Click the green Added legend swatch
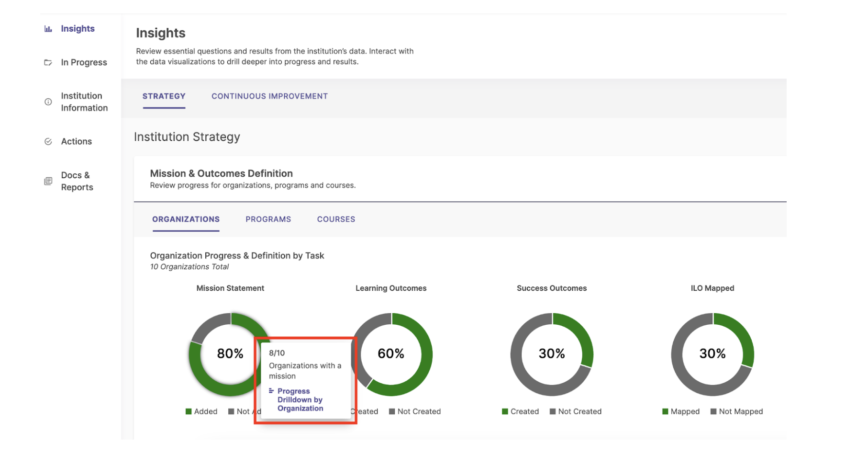868x456 pixels. pos(187,411)
